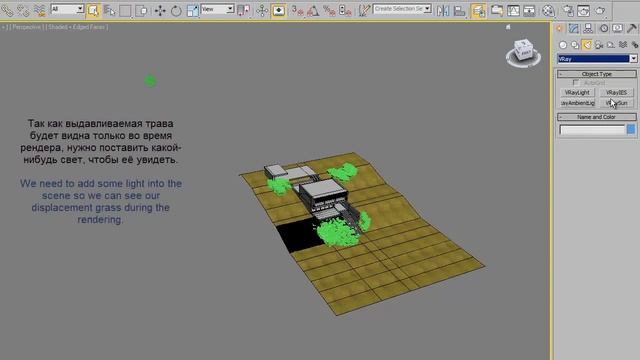
Task: Click the VRaySun button
Action: click(x=616, y=103)
